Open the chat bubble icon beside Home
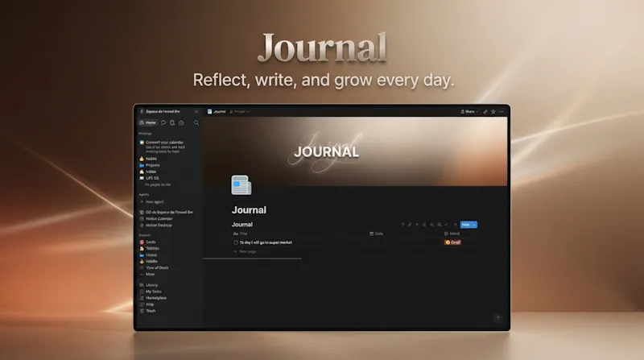644x360 pixels. pos(163,122)
